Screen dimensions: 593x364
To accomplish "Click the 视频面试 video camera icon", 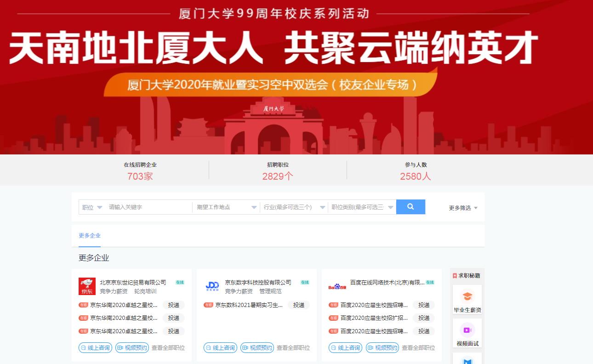I will point(467,330).
